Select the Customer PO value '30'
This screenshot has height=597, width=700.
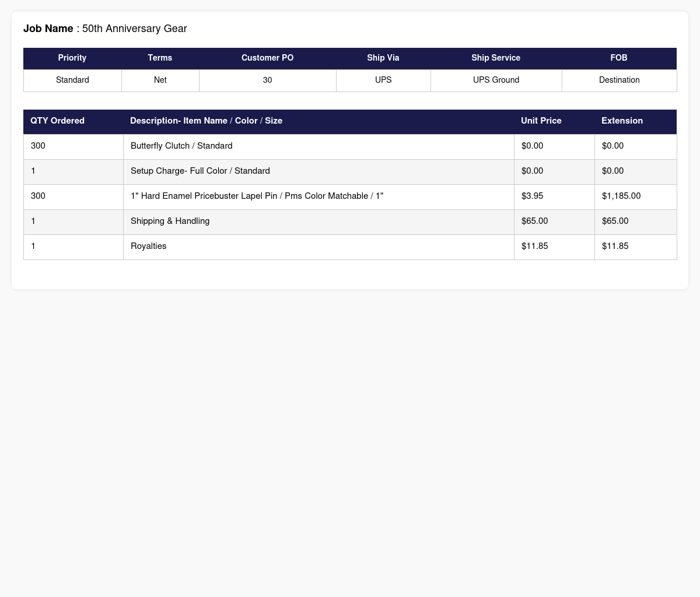coord(268,80)
